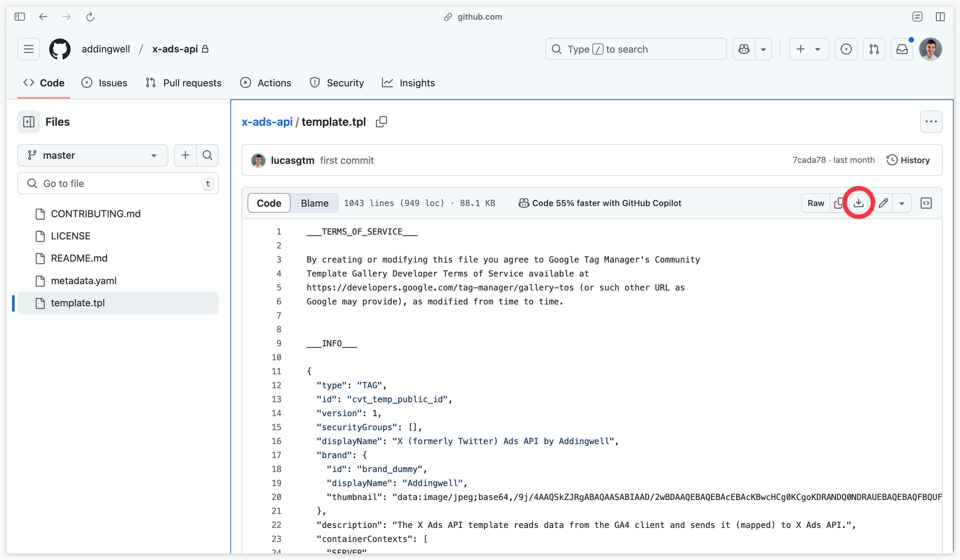Open GitHub Copilot chat icon
960x560 pixels.
point(744,49)
